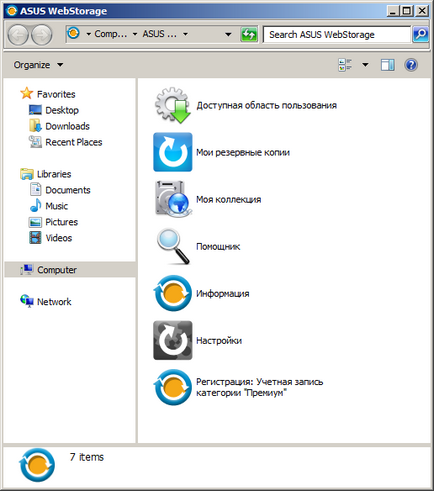Open the Помощник magnifier icon
434x491 pixels.
coord(173,246)
